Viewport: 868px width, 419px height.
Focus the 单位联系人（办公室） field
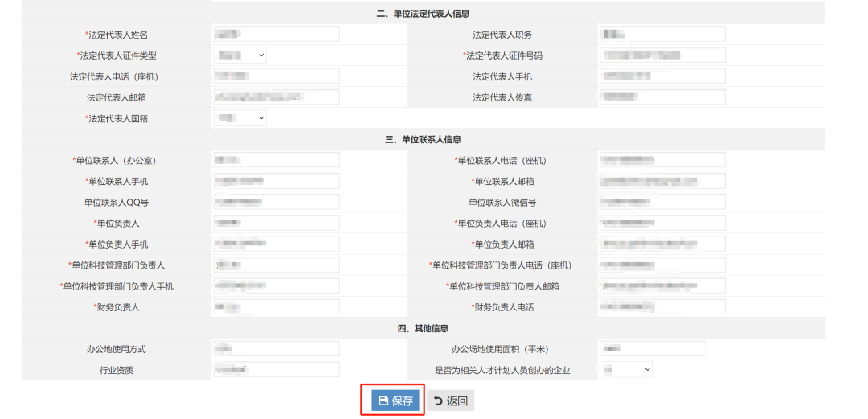coord(276,160)
